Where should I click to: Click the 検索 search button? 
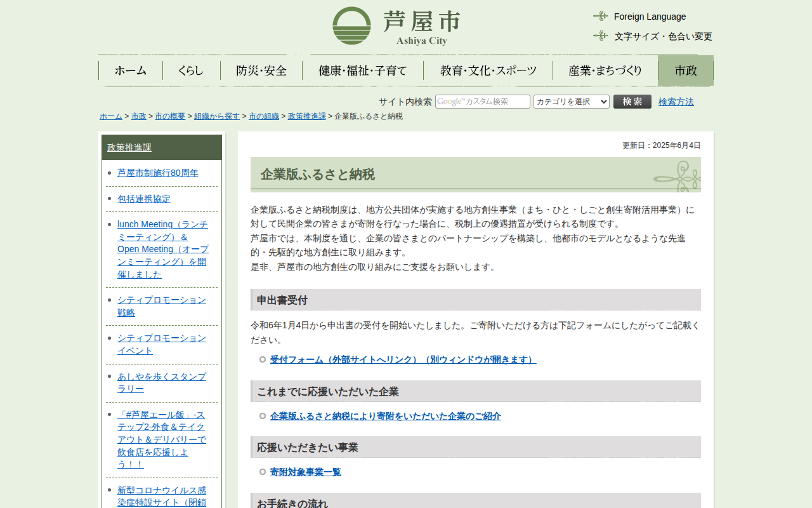(632, 102)
